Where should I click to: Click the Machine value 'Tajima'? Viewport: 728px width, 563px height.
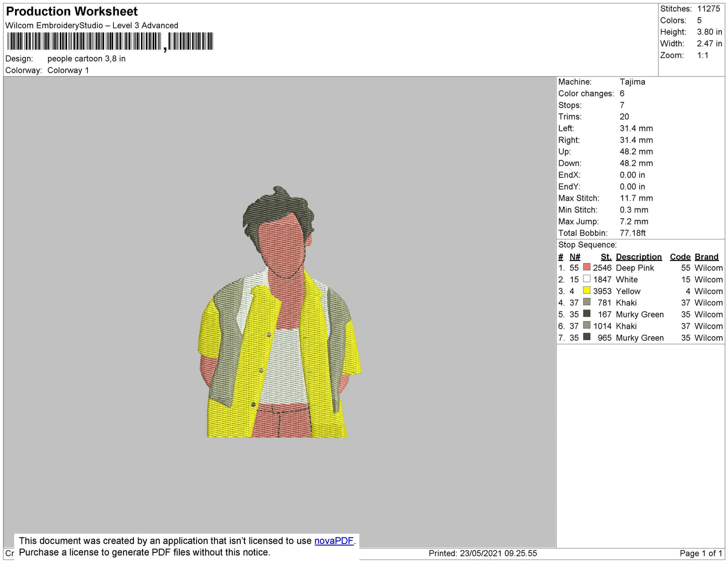pyautogui.click(x=632, y=82)
